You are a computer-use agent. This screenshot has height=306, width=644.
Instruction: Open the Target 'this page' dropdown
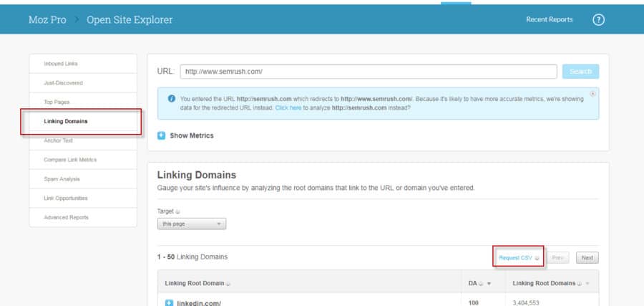pyautogui.click(x=191, y=224)
